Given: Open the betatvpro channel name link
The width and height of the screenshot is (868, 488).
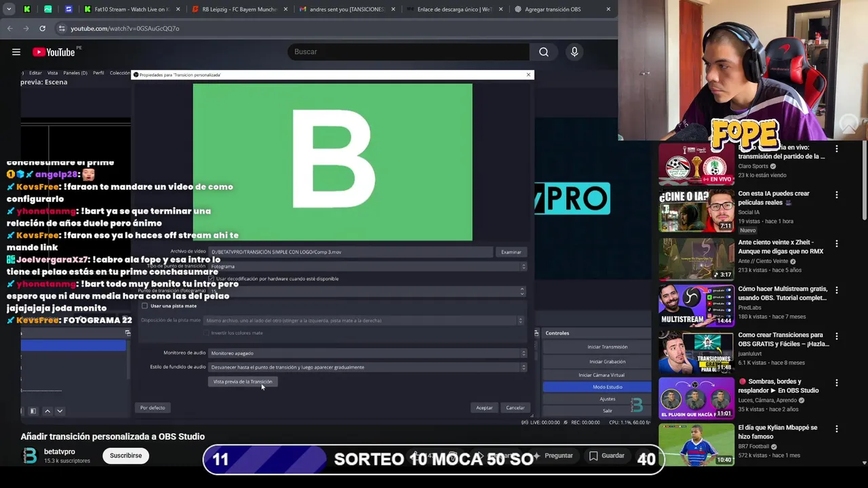Looking at the screenshot, I should pos(60,451).
